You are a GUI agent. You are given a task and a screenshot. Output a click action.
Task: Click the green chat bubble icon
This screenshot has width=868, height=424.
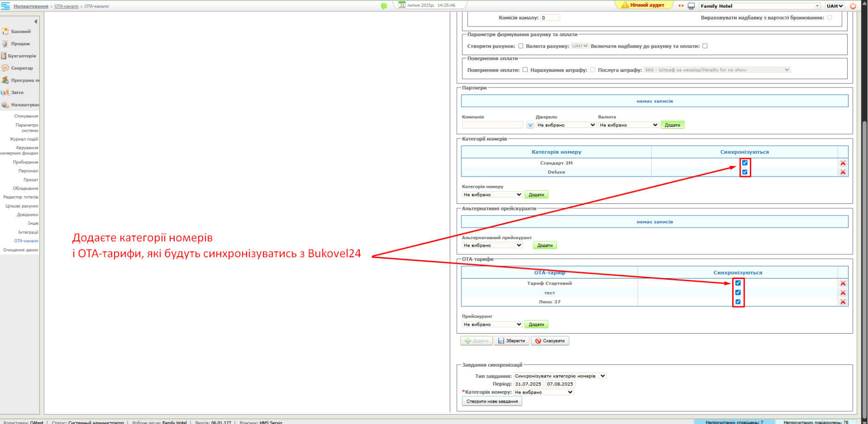384,6
